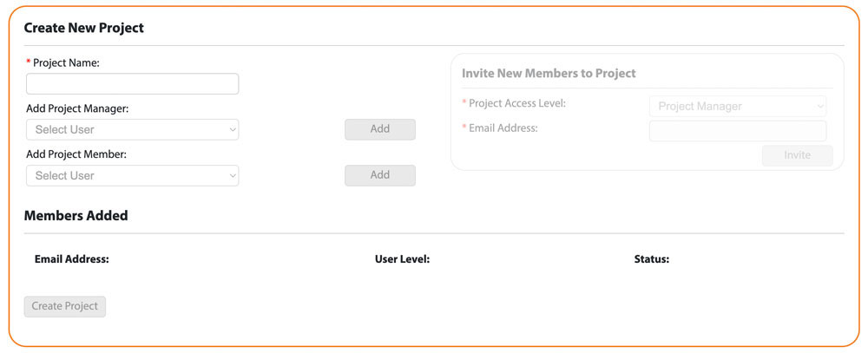This screenshot has width=868, height=353.
Task: Click Add button for Project Member
Action: (x=380, y=175)
